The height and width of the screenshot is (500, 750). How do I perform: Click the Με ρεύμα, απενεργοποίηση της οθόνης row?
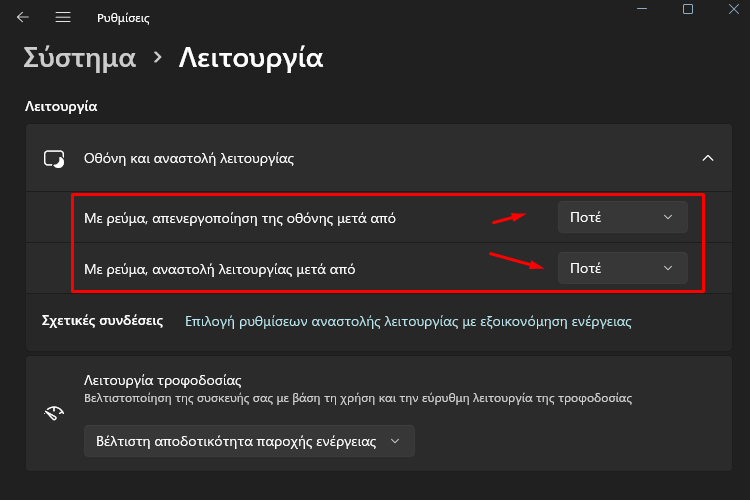pos(379,218)
